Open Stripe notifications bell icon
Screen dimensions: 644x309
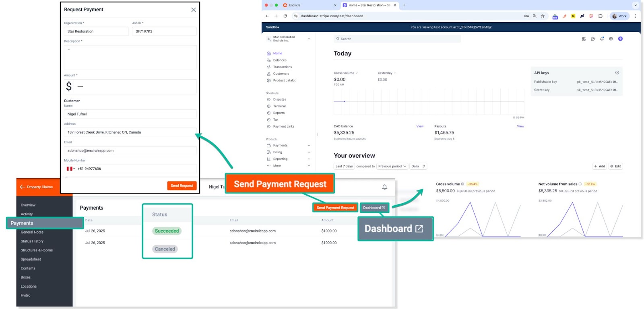coord(602,39)
